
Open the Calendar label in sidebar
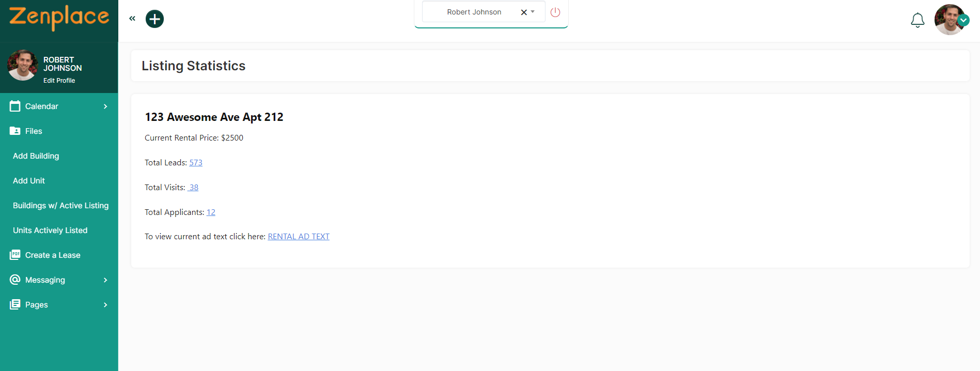tap(42, 106)
